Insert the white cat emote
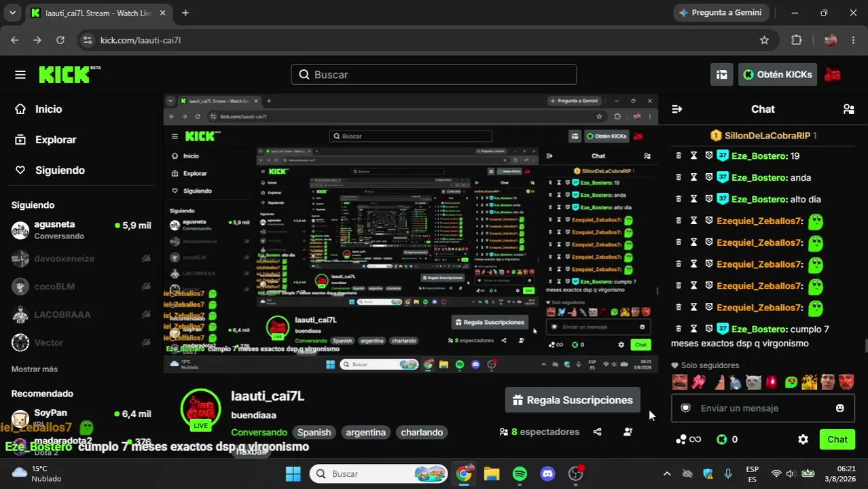Screen dimensions: 868x489 pos(753,382)
